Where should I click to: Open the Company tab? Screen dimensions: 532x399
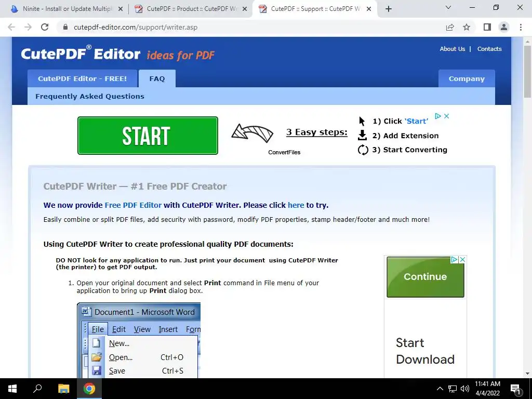(x=467, y=79)
